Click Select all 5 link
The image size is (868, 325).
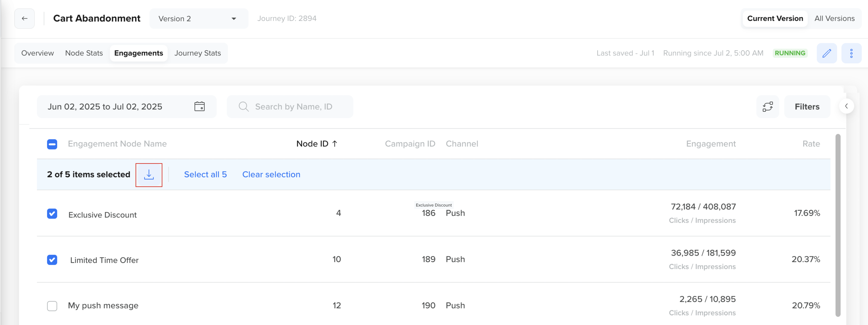(x=206, y=175)
